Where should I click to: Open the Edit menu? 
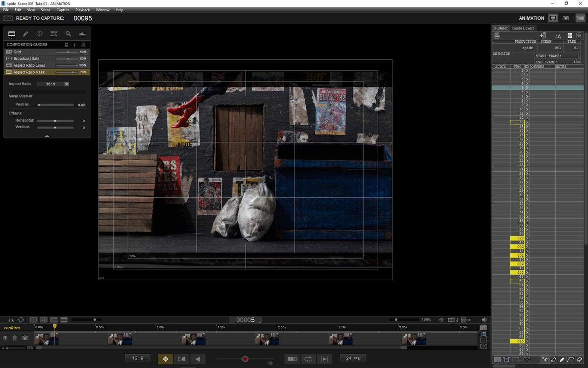[x=18, y=10]
